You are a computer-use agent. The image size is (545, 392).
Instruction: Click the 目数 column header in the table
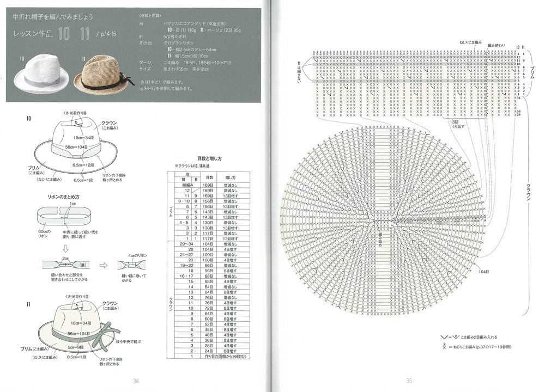tap(209, 177)
